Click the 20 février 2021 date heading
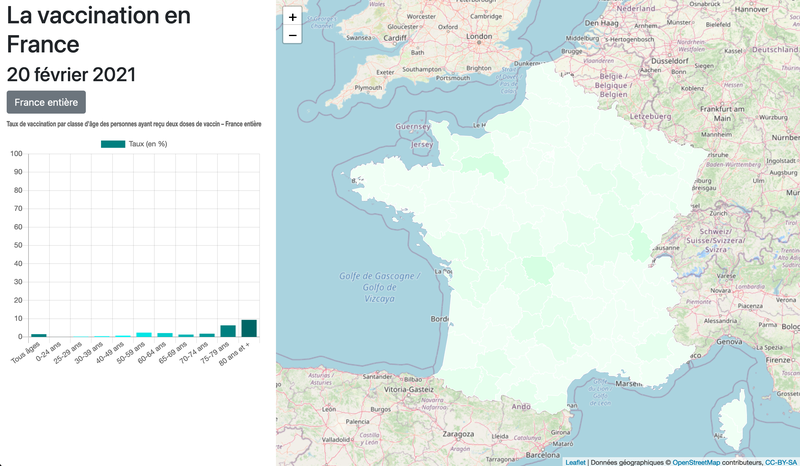Screen dimensions: 800x466 (74, 74)
